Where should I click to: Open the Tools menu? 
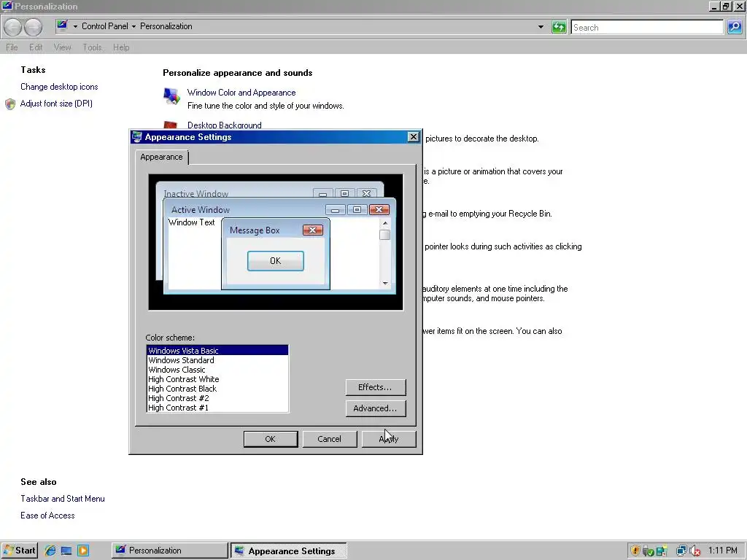(x=92, y=47)
